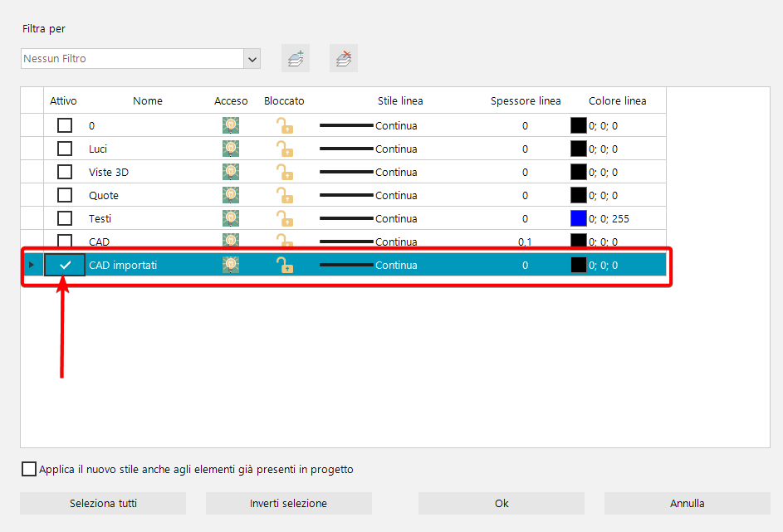Open line style Continua for Quote
The width and height of the screenshot is (783, 532).
[369, 195]
